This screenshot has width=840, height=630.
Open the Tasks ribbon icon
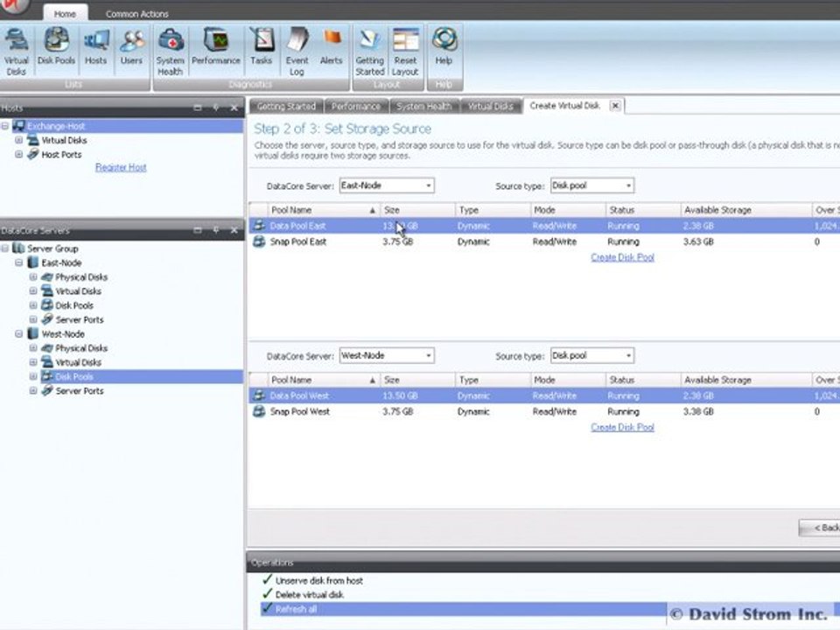(x=262, y=46)
